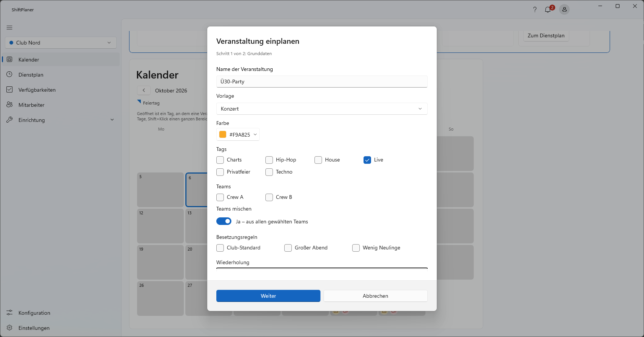Click Name der Veranstaltung input field
The height and width of the screenshot is (337, 644).
pos(322,82)
